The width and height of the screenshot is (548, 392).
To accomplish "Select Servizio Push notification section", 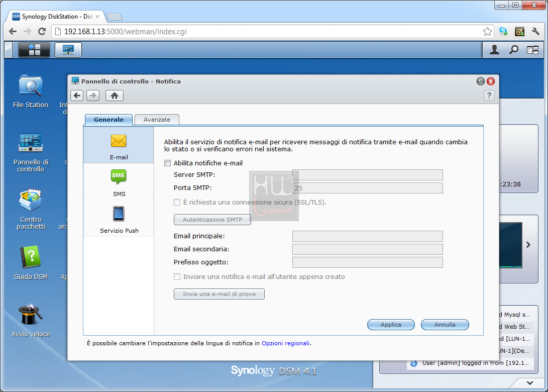I will 119,219.
